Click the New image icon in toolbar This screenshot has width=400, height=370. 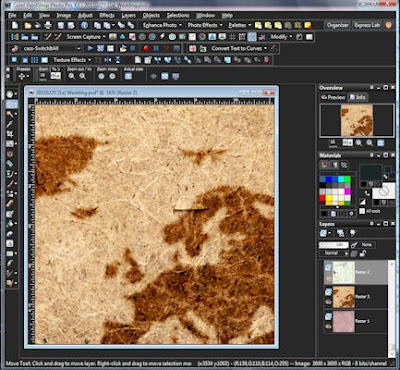pyautogui.click(x=15, y=25)
